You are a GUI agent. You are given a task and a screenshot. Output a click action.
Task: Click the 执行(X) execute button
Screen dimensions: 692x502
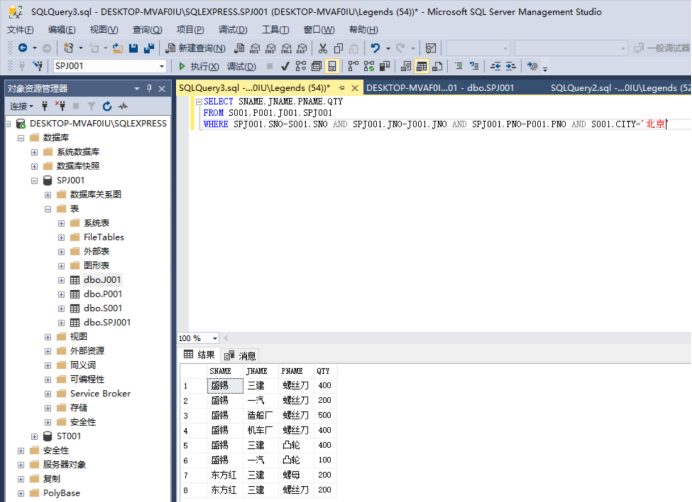click(199, 66)
